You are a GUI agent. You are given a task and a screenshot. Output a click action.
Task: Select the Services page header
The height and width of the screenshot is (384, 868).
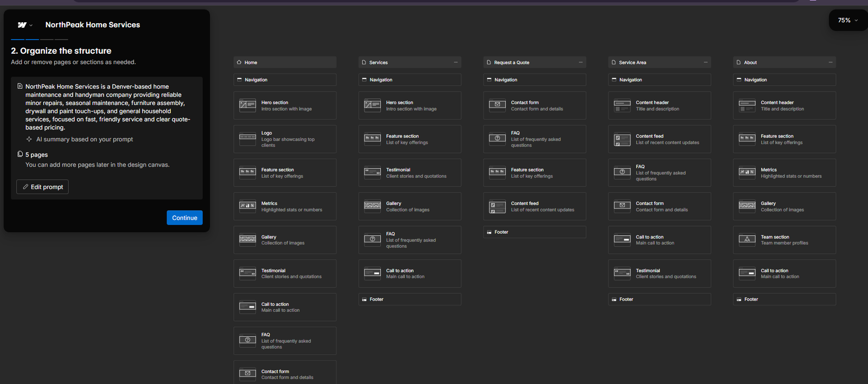(x=410, y=62)
